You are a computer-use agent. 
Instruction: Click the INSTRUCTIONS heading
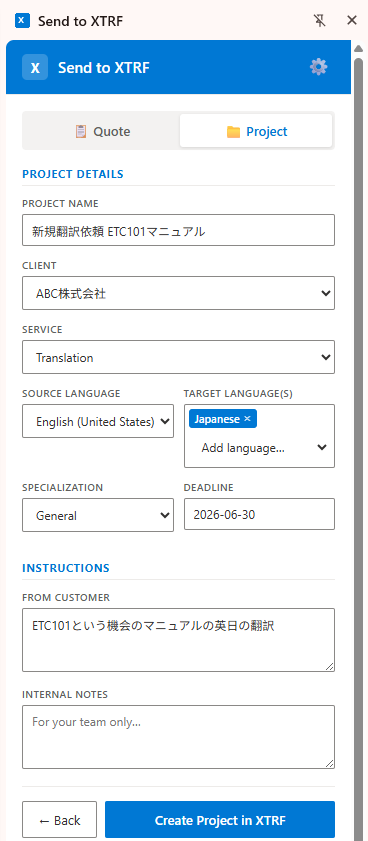tap(65, 567)
